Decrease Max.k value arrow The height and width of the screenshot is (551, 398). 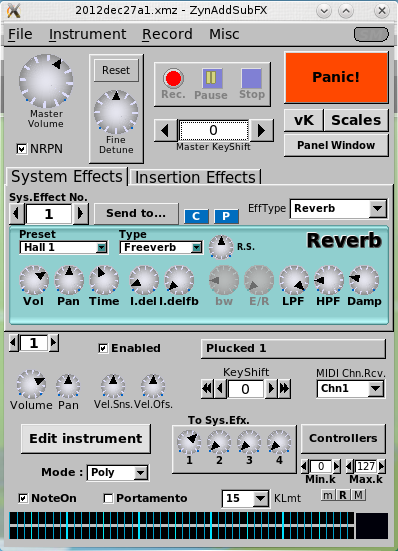pyautogui.click(x=350, y=466)
